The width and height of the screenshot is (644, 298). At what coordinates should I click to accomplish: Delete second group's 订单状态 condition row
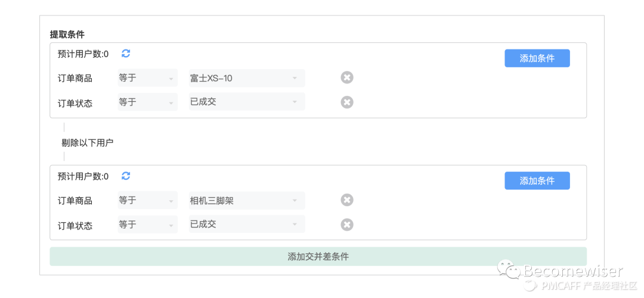coord(347,225)
